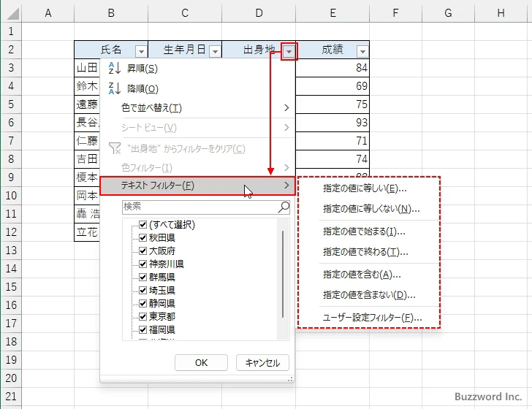
Task: Click the descending sort Z-A icon
Action: (x=114, y=88)
